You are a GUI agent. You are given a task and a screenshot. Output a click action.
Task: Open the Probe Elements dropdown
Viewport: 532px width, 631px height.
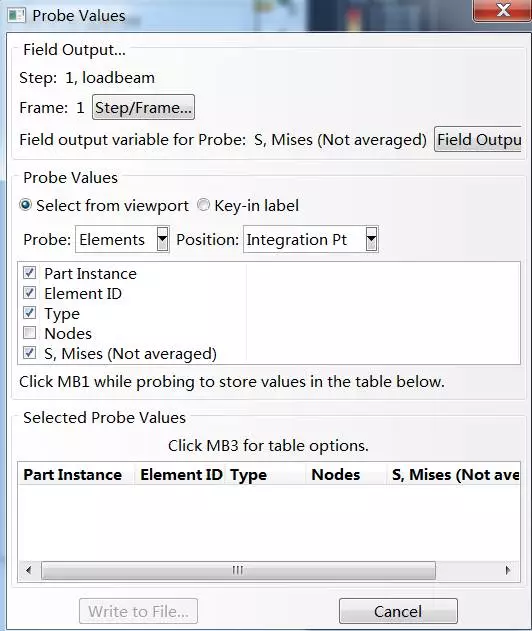pyautogui.click(x=122, y=239)
